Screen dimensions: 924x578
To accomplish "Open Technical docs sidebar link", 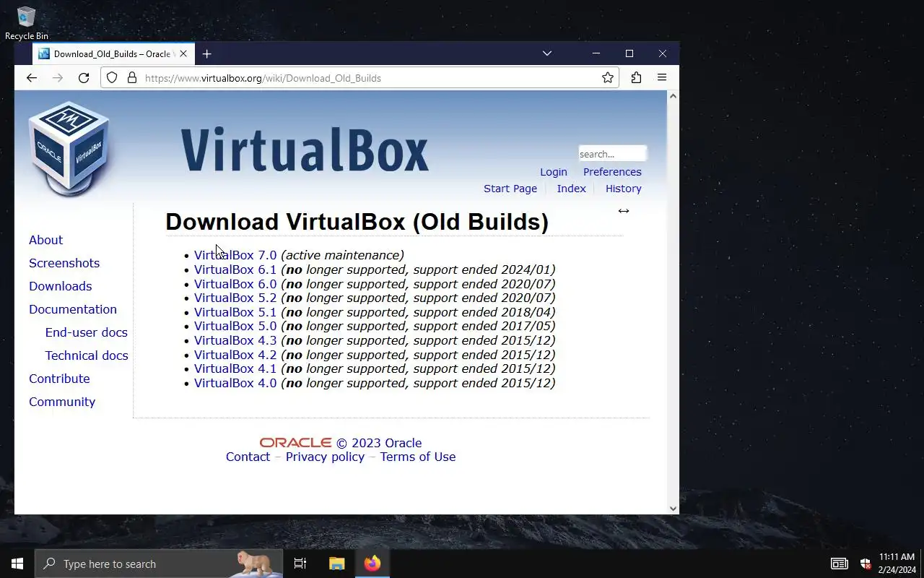I will point(87,355).
